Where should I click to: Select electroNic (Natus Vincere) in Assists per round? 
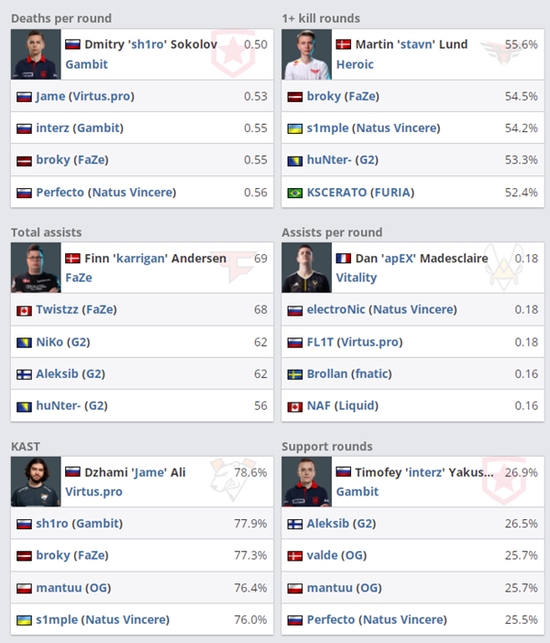382,310
